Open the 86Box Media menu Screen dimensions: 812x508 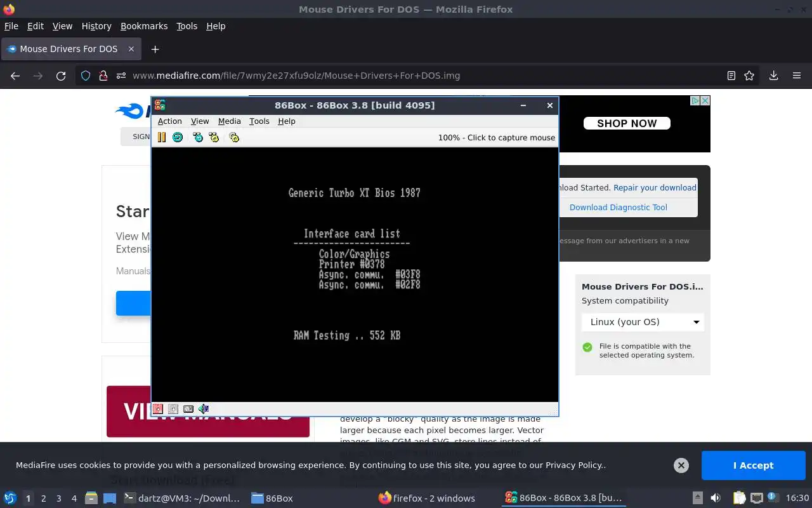click(x=229, y=121)
